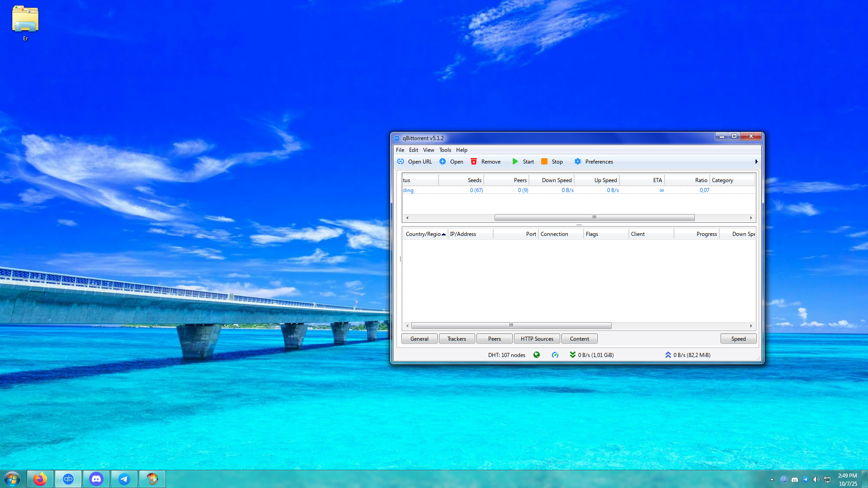The width and height of the screenshot is (868, 488).
Task: Click the torrent list scroll-left arrow
Action: (x=407, y=218)
